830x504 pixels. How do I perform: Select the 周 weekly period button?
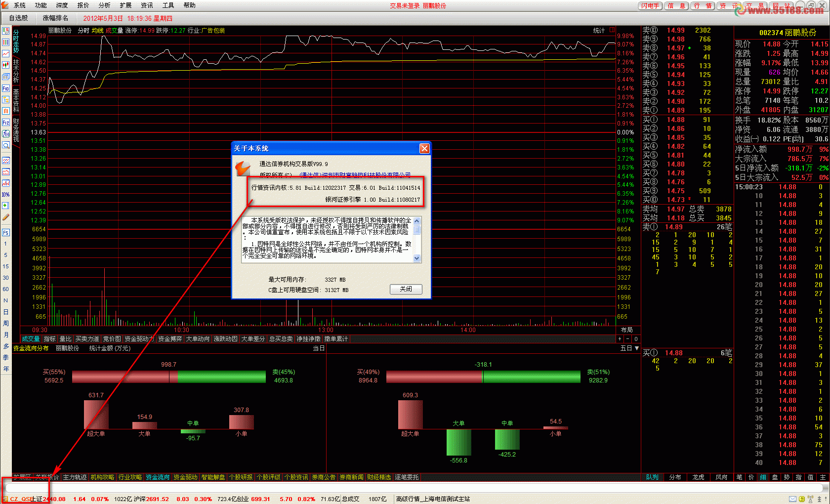pyautogui.click(x=5, y=324)
